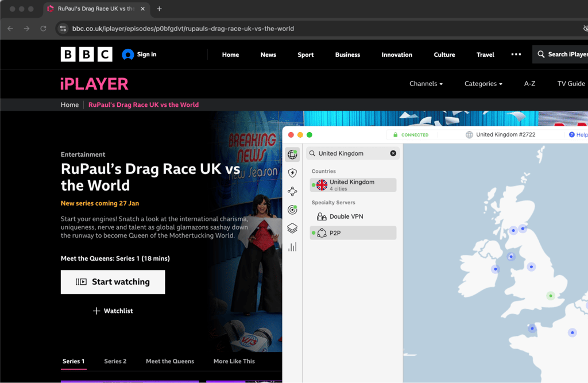
Task: Click the "Entertainment" genre label
Action: tap(83, 154)
